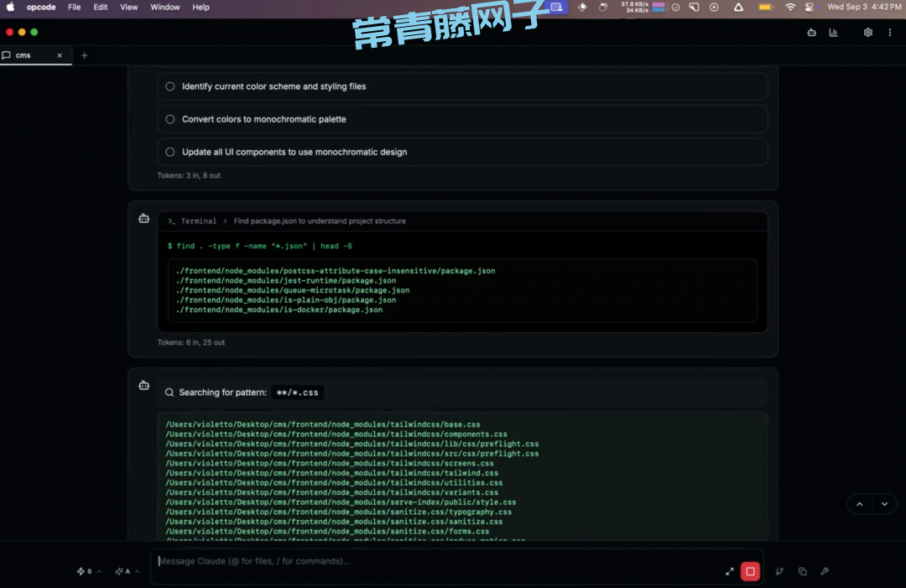Open the usage bar chart dashboard icon

(x=833, y=33)
